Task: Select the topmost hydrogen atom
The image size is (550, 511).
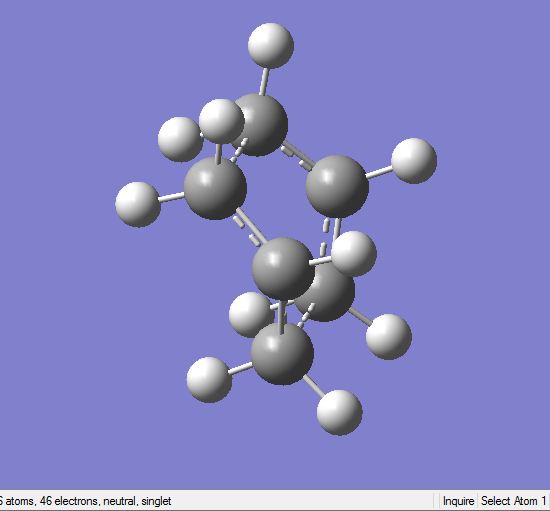Action: point(271,46)
